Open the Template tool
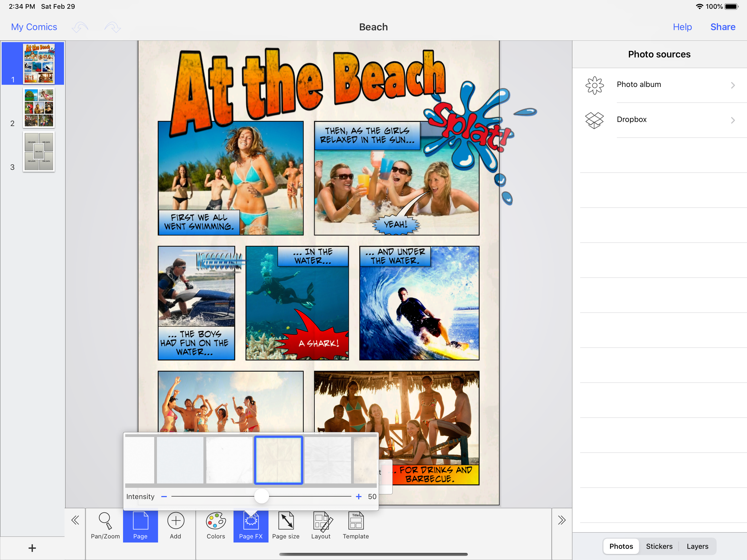 pos(356,525)
